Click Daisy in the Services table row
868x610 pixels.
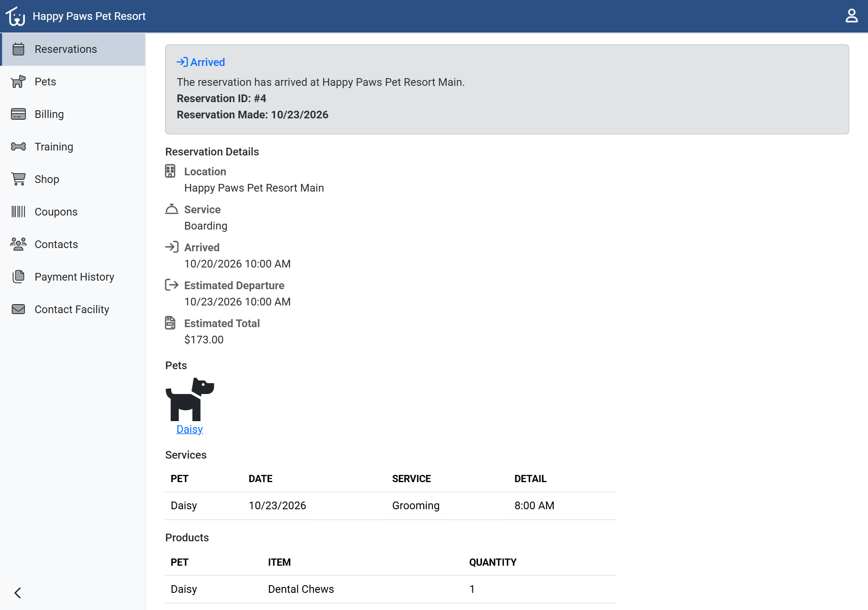click(x=184, y=506)
